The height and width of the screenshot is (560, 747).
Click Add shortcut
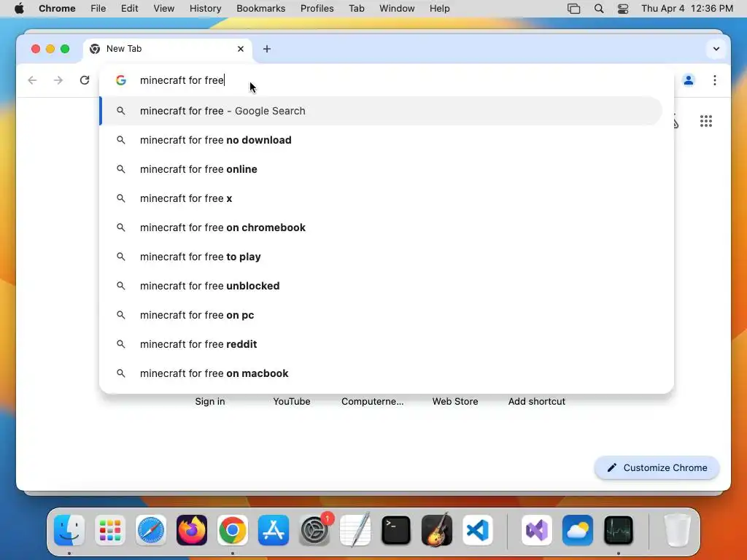(537, 402)
